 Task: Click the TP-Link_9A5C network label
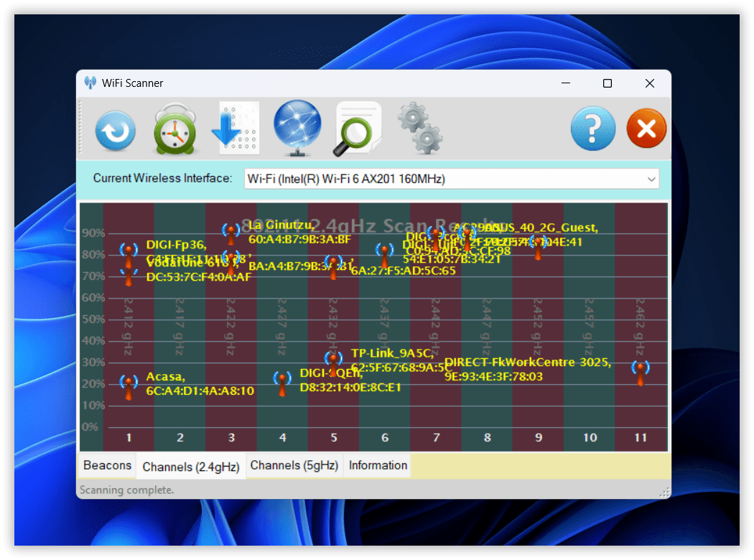(x=392, y=353)
